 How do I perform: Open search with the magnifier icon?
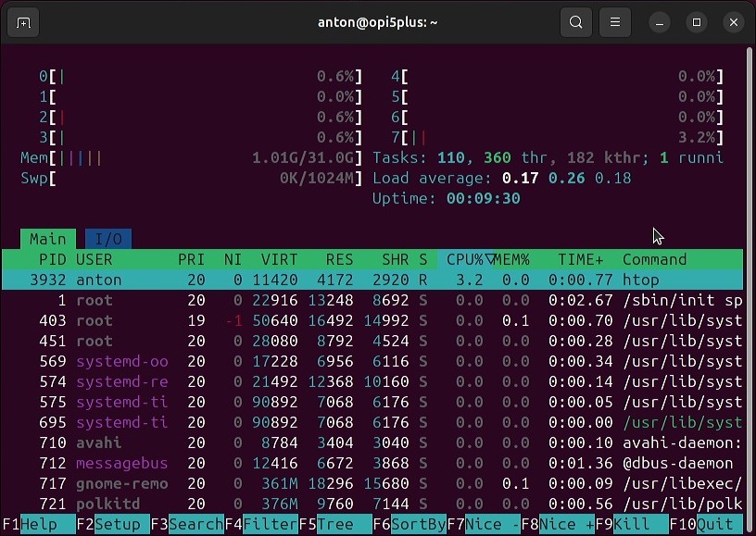coord(574,22)
